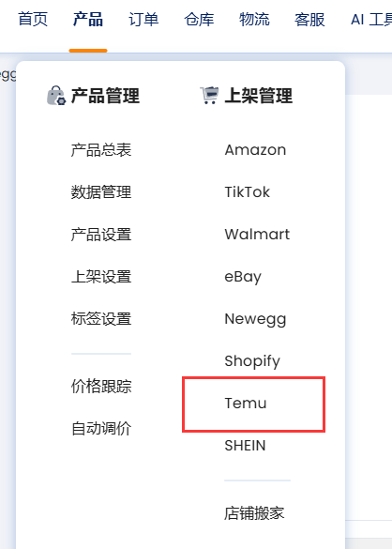Open 价格跟踪 menu entry
The height and width of the screenshot is (549, 392).
pyautogui.click(x=101, y=387)
